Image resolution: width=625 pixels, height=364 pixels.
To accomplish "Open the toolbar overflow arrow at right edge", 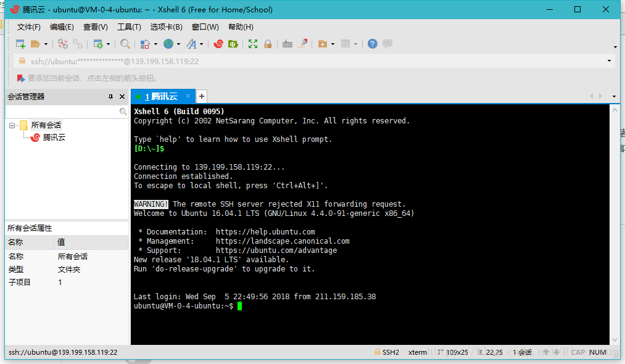I will click(615, 47).
